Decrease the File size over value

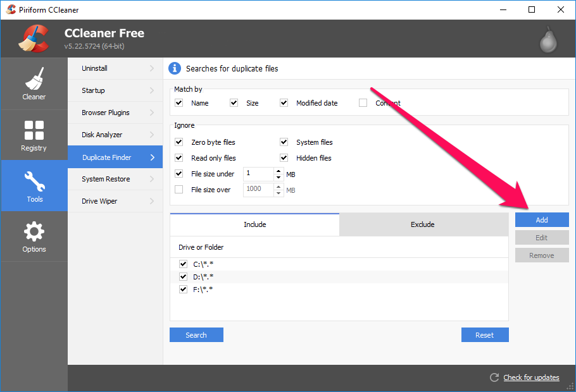(x=279, y=193)
